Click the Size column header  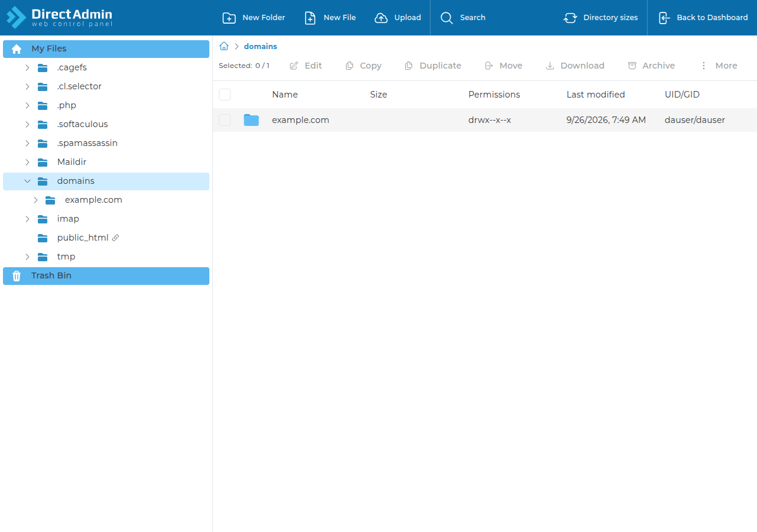tap(378, 95)
